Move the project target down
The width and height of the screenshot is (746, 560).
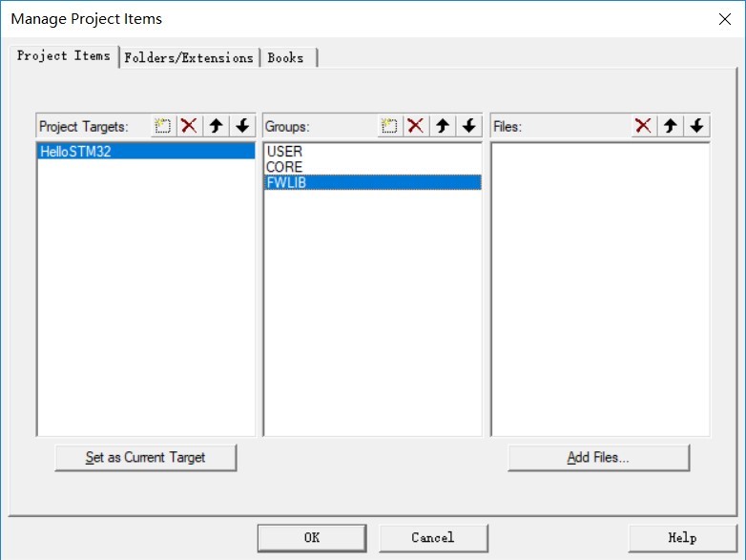[242, 126]
